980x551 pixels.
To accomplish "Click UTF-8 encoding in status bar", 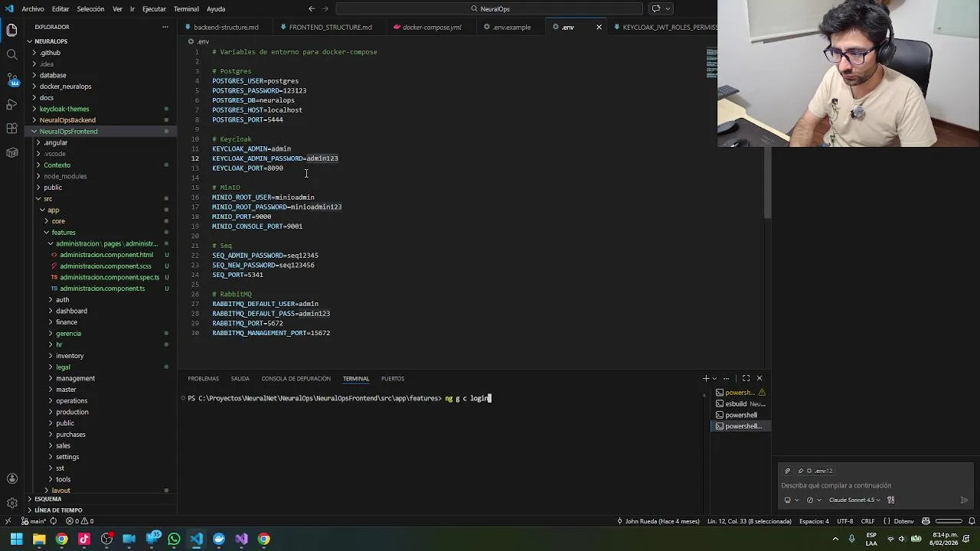I will [x=844, y=521].
